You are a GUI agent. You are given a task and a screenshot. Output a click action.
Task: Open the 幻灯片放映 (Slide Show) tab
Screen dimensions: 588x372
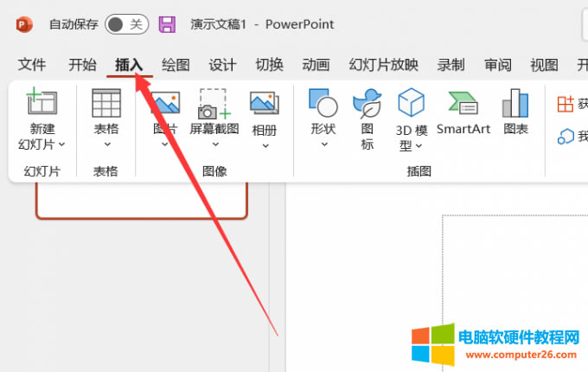(x=383, y=65)
